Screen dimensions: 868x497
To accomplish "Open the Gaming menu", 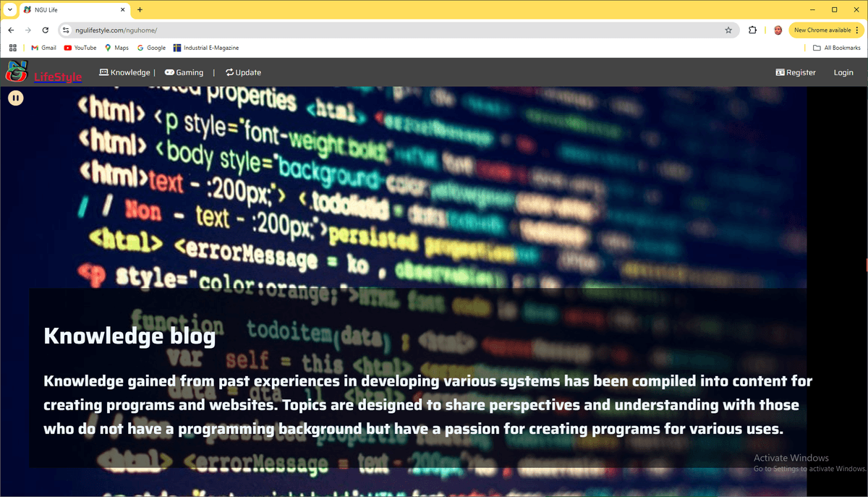I will click(x=184, y=72).
